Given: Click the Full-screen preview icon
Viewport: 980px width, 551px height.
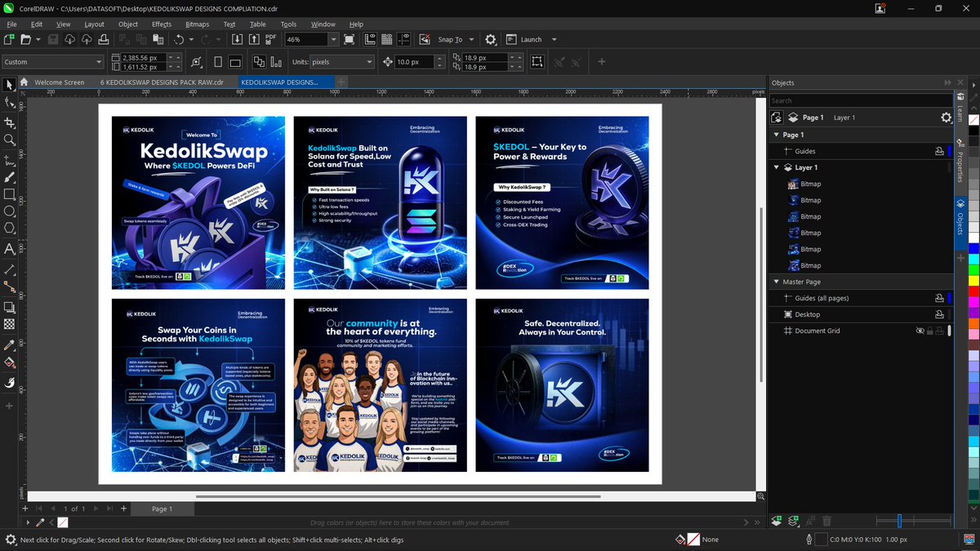Looking at the screenshot, I should (350, 39).
